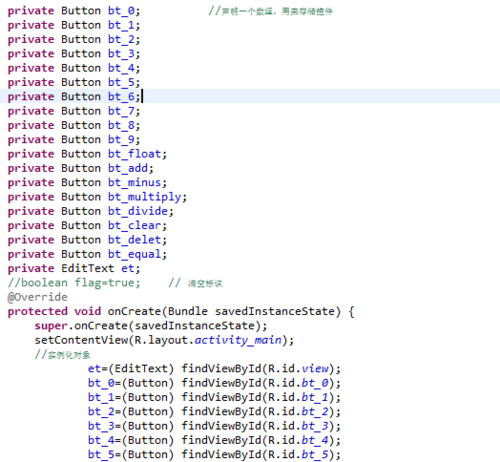Click the bt_clear variable name
Image resolution: width=500 pixels, height=462 pixels.
134,226
